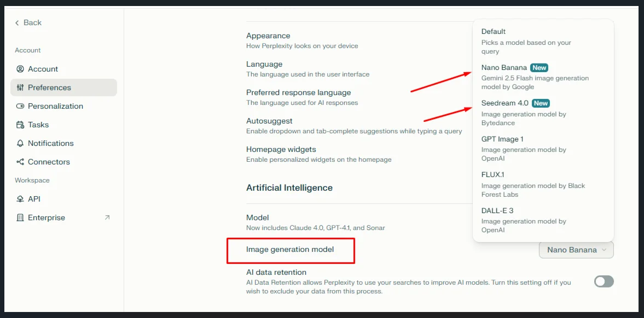Select the Default model option
Image resolution: width=644 pixels, height=318 pixels.
click(494, 32)
